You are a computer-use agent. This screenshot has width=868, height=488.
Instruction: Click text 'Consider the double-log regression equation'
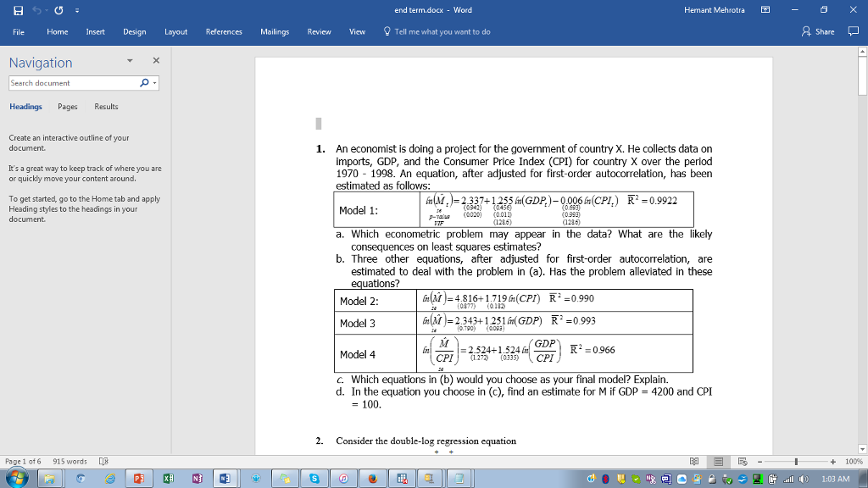pyautogui.click(x=426, y=441)
